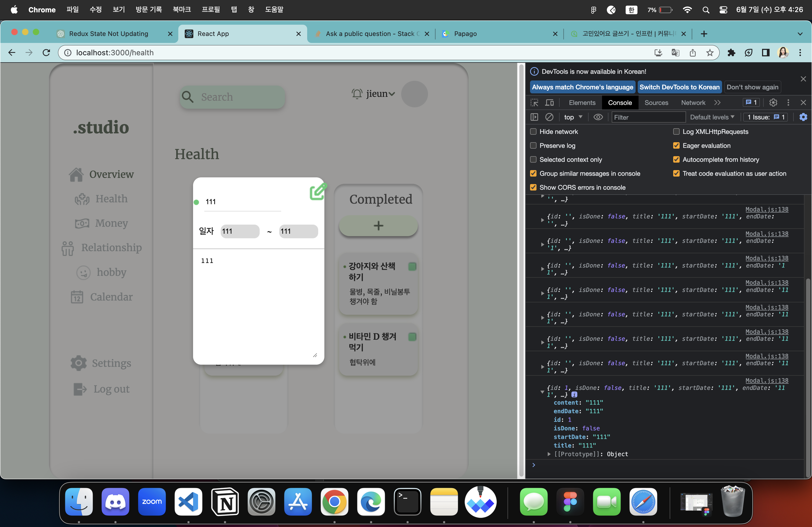Image resolution: width=812 pixels, height=527 pixels.
Task: Click 'Switch DevTools to Korean' button
Action: 679,87
